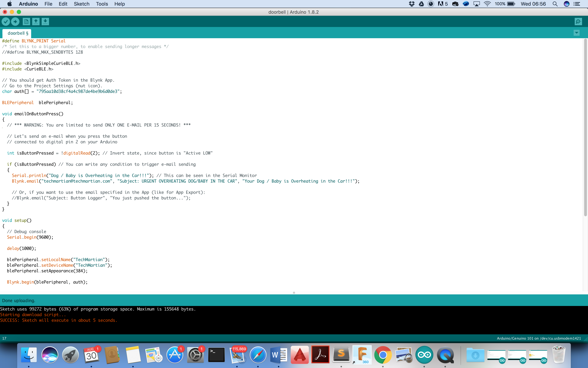Viewport: 588px width, 368px height.
Task: Open Adobe Acrobat in the Dock
Action: (320, 355)
